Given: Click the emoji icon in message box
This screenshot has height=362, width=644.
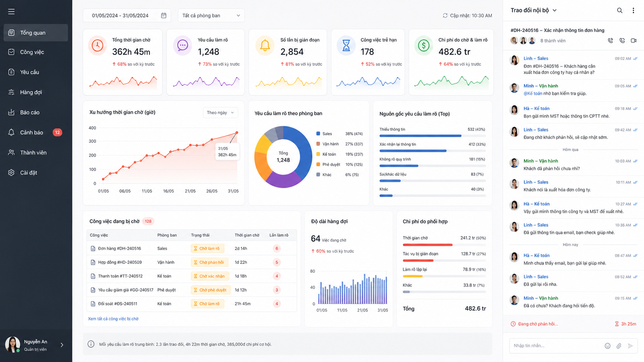Looking at the screenshot, I should point(607,346).
